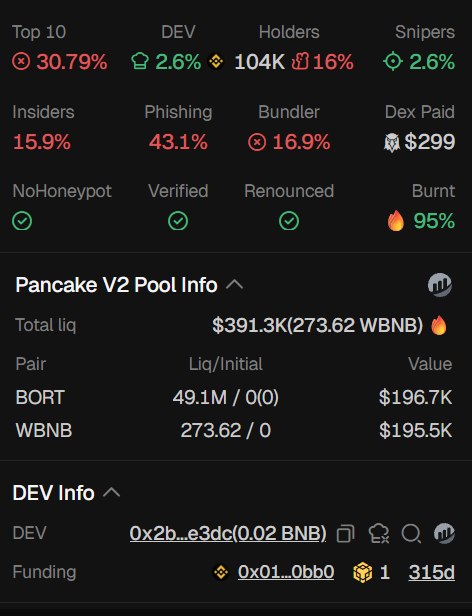Click the flame icon next to Total liq
This screenshot has width=472, height=616.
[x=439, y=325]
